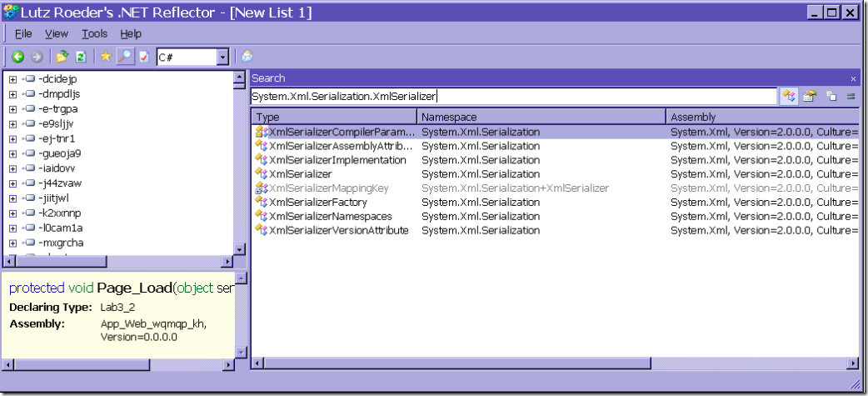The height and width of the screenshot is (396, 868).
Task: Select the XmlSerializerVersionAttribute result
Action: click(339, 230)
